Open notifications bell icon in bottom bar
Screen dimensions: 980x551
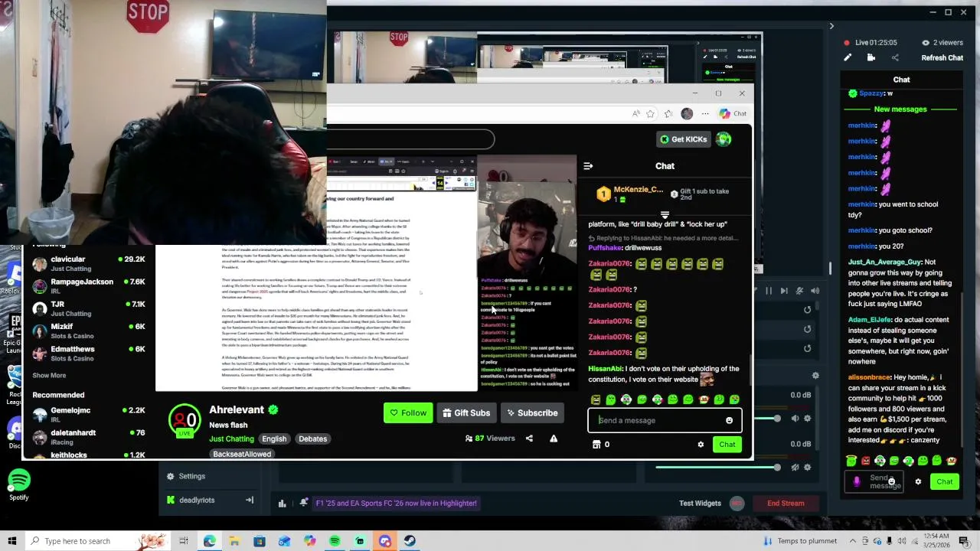(x=303, y=503)
